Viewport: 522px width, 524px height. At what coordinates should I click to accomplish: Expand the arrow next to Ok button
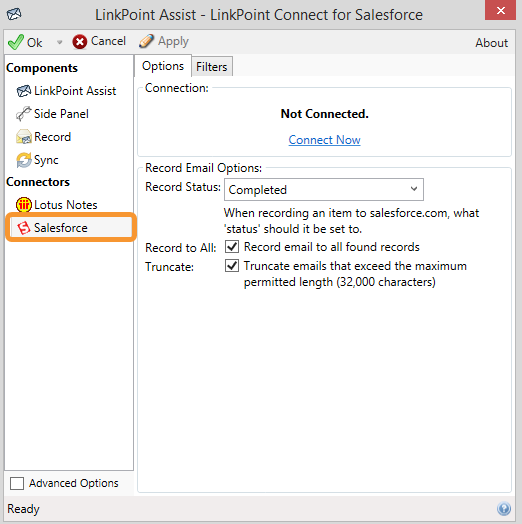59,42
